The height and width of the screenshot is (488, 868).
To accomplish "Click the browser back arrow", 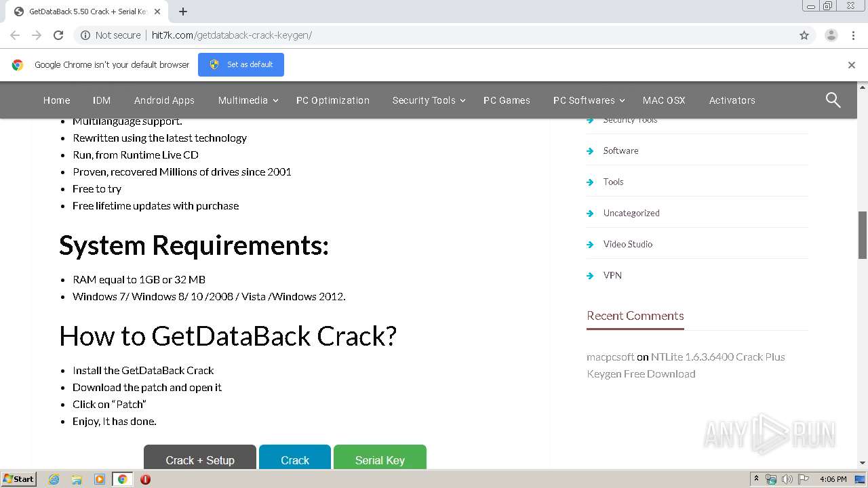I will click(15, 35).
